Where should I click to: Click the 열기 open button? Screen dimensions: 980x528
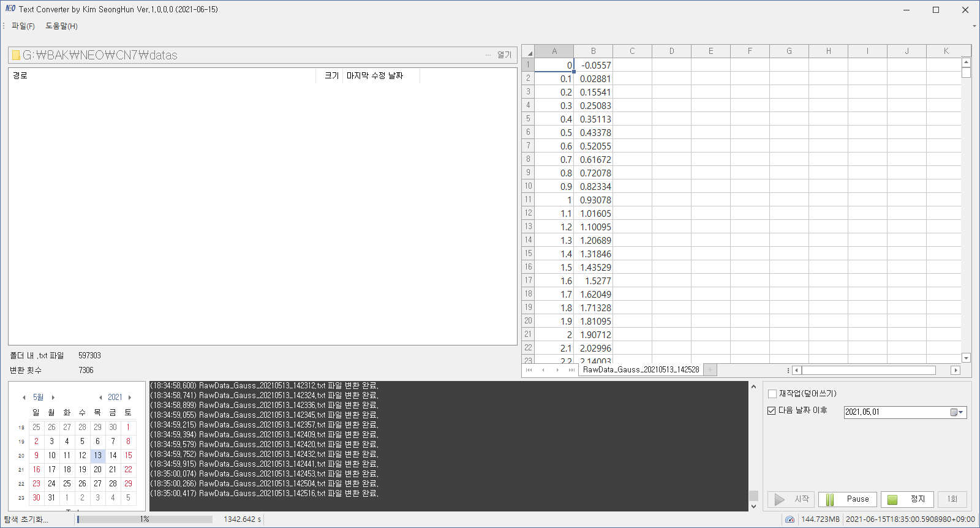[504, 55]
